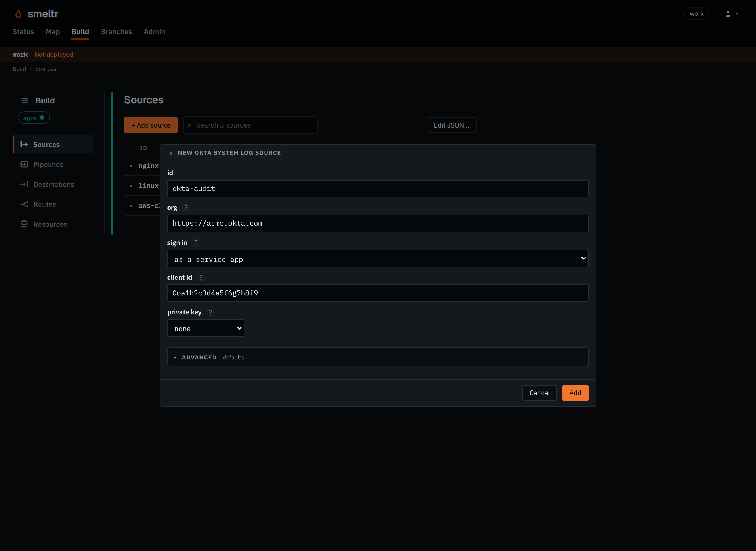The image size is (756, 551).
Task: Expand the ADVANCED defaults section
Action: coord(378,357)
